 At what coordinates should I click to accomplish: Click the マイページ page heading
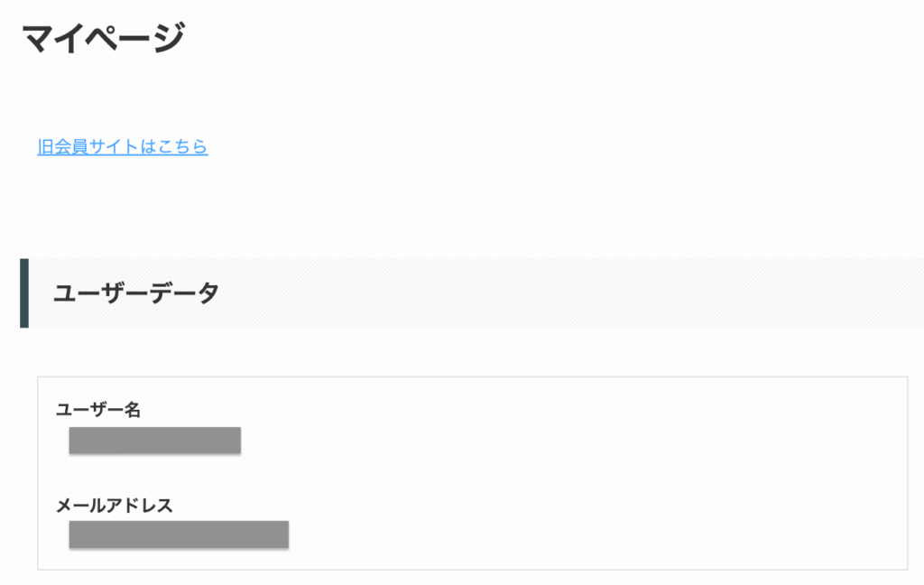(105, 33)
